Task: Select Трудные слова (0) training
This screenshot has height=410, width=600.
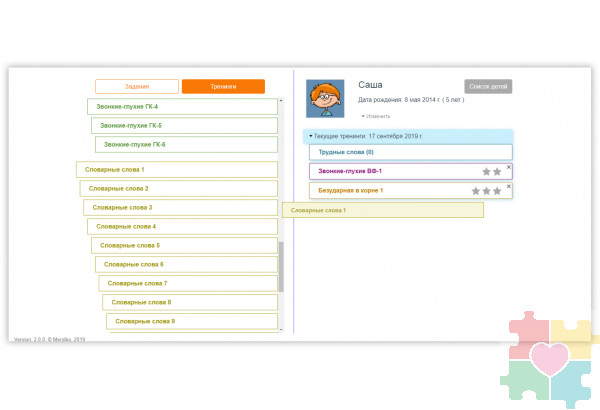Action: coord(410,152)
